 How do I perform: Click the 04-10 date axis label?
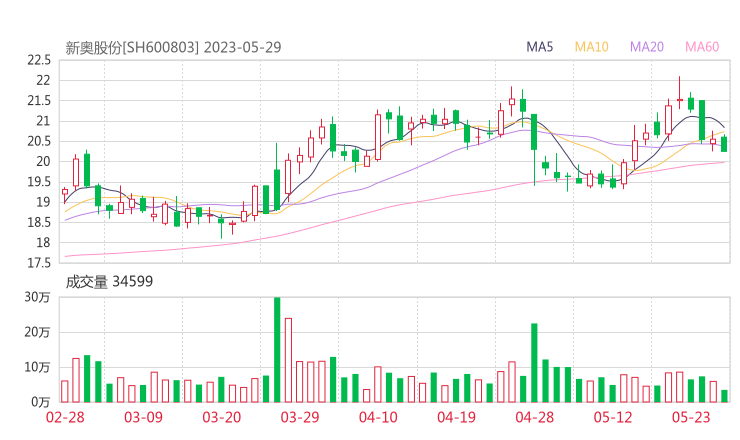coord(378,417)
